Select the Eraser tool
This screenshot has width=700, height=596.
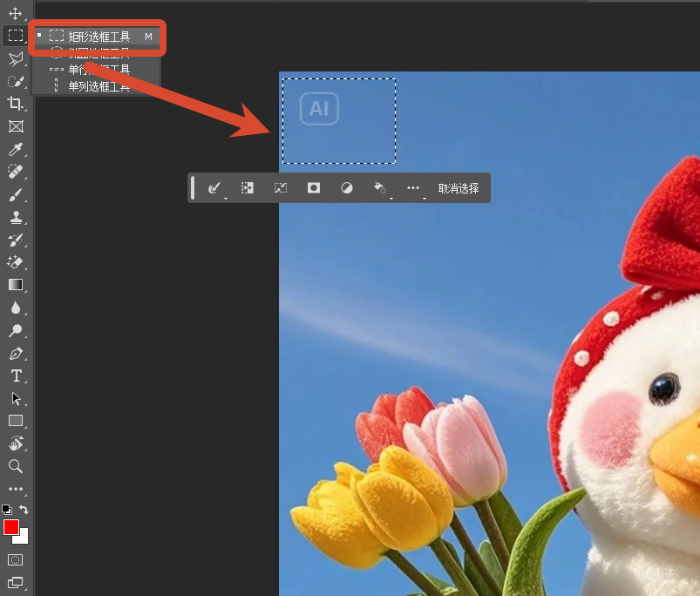(x=16, y=262)
